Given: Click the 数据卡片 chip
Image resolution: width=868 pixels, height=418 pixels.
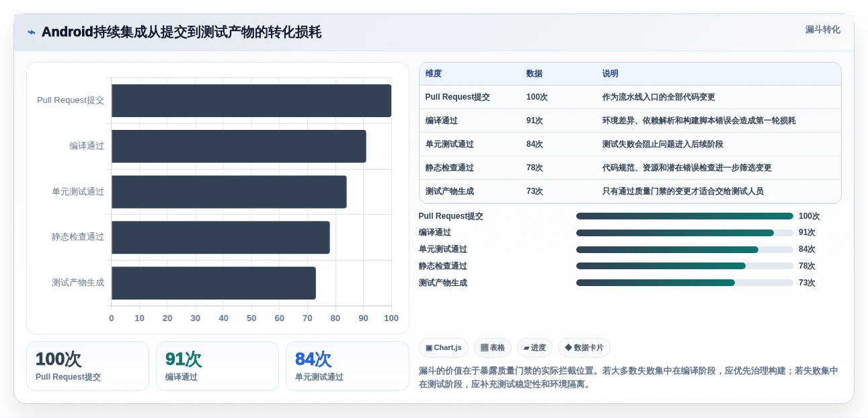Looking at the screenshot, I should [x=584, y=348].
